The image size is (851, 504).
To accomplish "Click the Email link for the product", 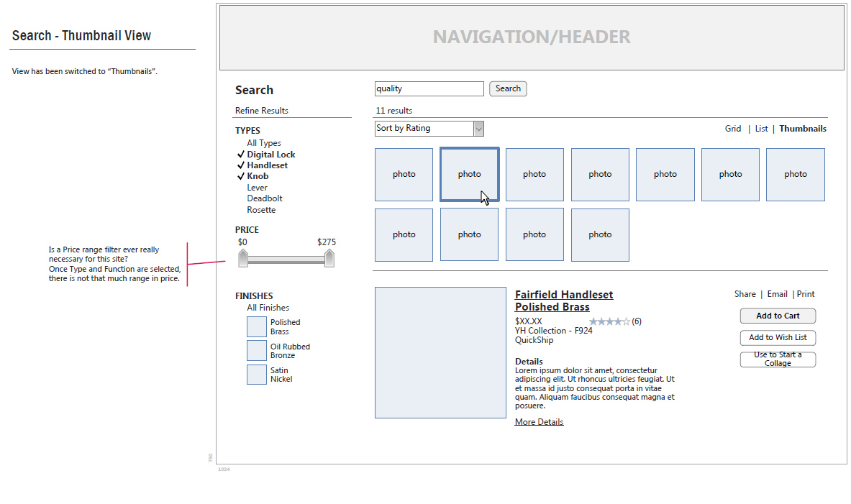I will [777, 294].
